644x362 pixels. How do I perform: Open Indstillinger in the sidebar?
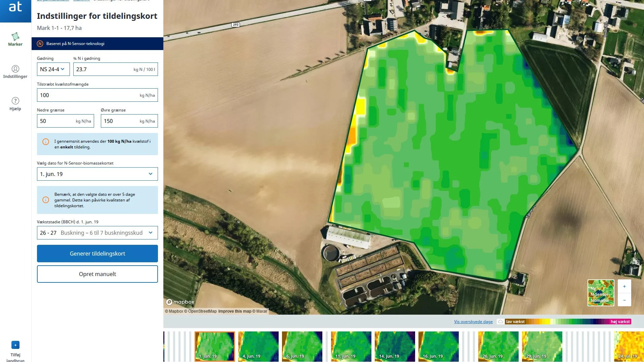[15, 72]
